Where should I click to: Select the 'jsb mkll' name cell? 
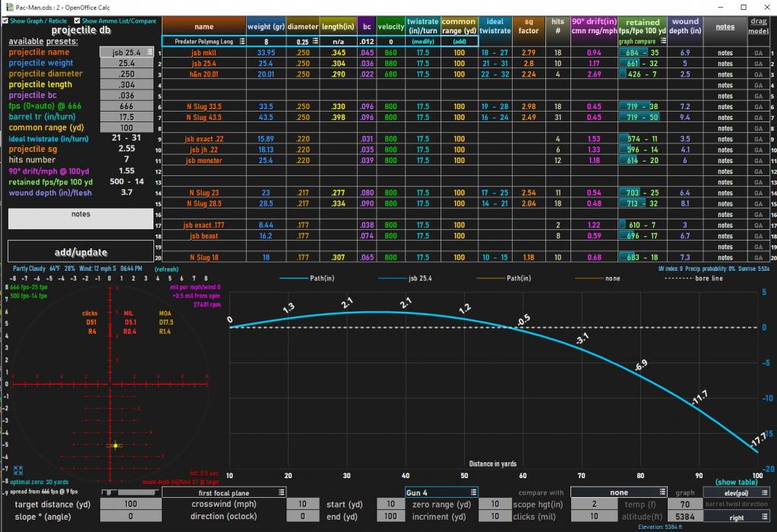pos(204,52)
